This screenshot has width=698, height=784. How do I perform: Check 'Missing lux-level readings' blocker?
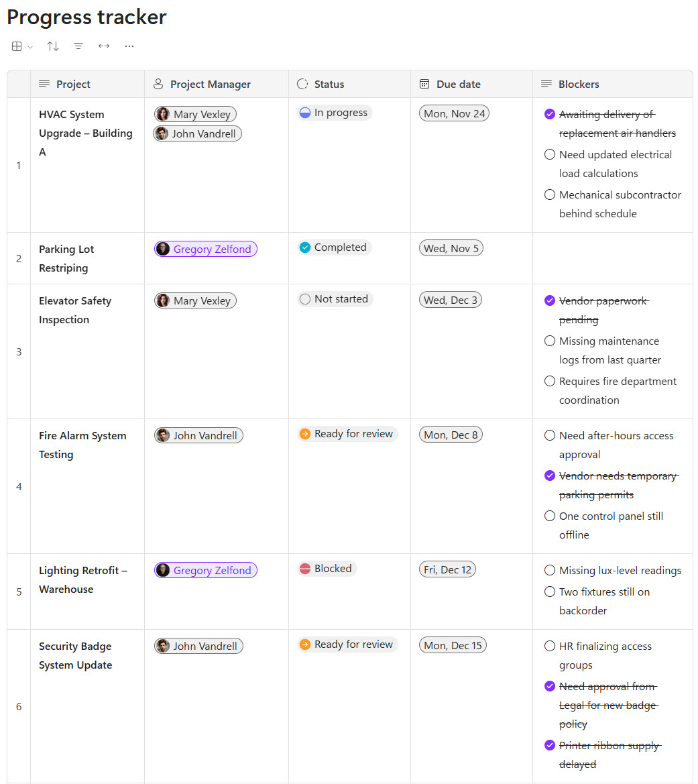(550, 571)
